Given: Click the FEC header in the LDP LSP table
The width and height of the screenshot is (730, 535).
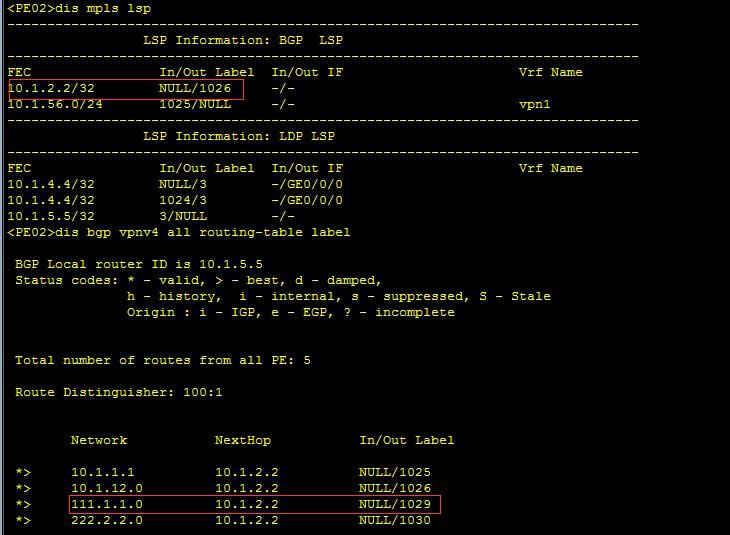Looking at the screenshot, I should point(19,168).
